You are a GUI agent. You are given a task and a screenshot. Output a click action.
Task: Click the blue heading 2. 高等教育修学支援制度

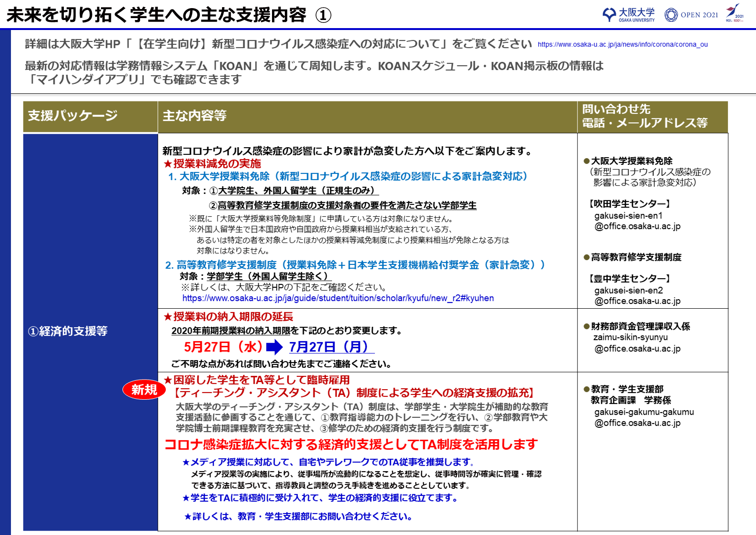355,265
